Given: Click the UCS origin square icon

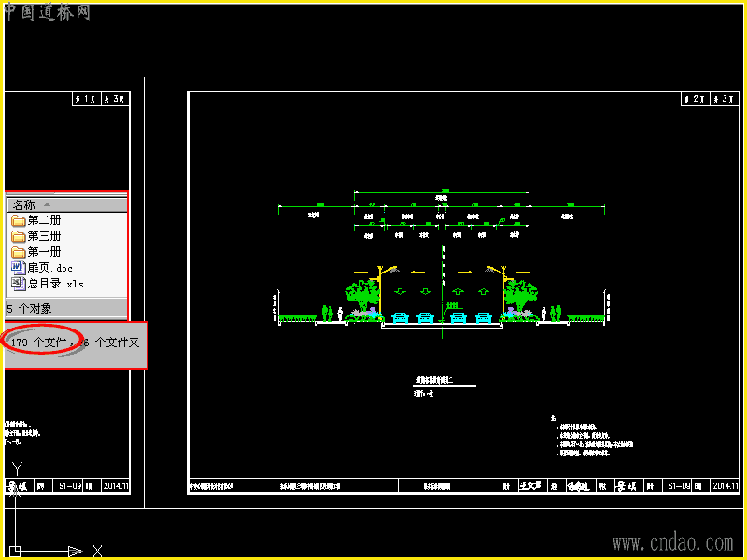Looking at the screenshot, I should (15, 552).
